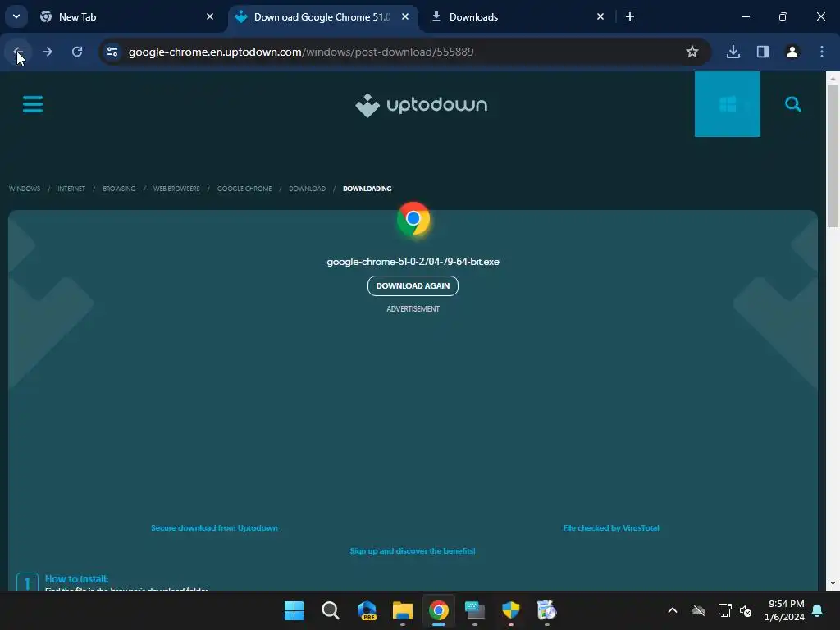840x630 pixels.
Task: Click Sign up and discover the benefits
Action: (x=413, y=550)
